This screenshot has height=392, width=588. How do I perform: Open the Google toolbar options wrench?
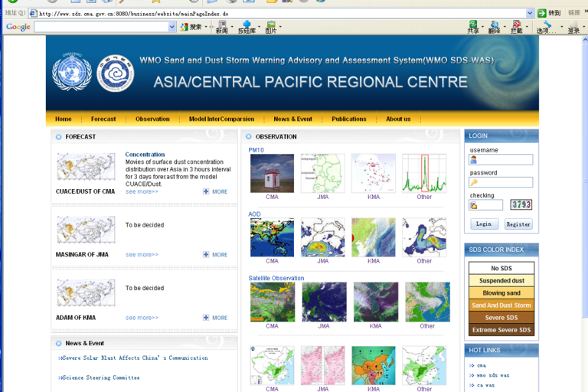[546, 27]
